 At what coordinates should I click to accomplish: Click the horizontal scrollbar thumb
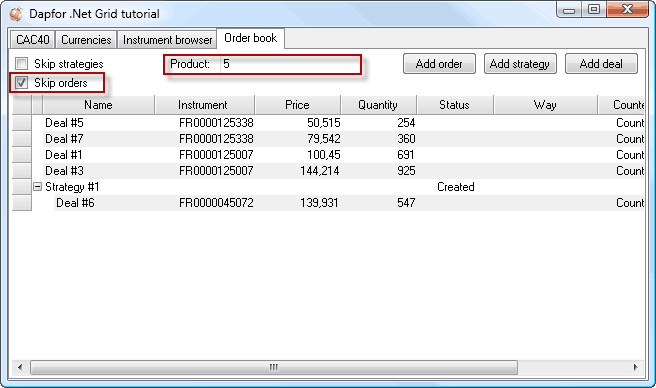[x=274, y=367]
